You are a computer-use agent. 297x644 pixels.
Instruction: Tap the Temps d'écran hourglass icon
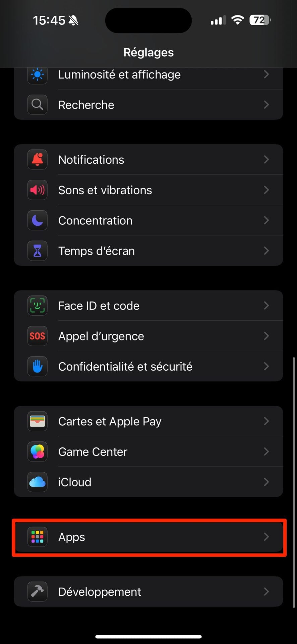[37, 251]
